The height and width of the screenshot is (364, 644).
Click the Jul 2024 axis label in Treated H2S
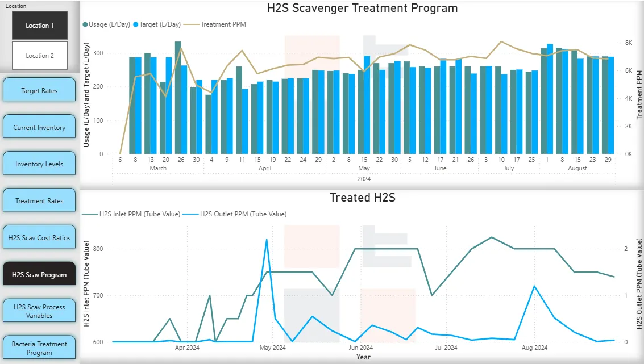(x=446, y=348)
